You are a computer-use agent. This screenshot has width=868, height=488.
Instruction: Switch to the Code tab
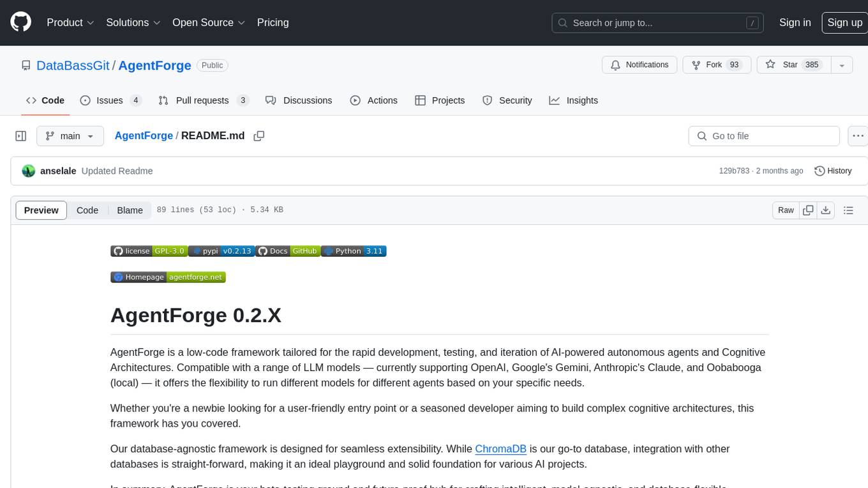[45, 100]
